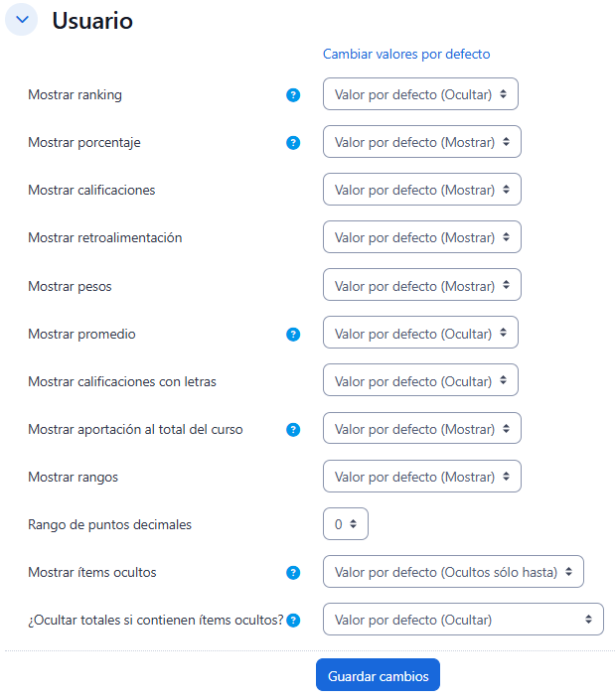Click the Guardar cambios button
The height and width of the screenshot is (700, 616).
click(378, 675)
